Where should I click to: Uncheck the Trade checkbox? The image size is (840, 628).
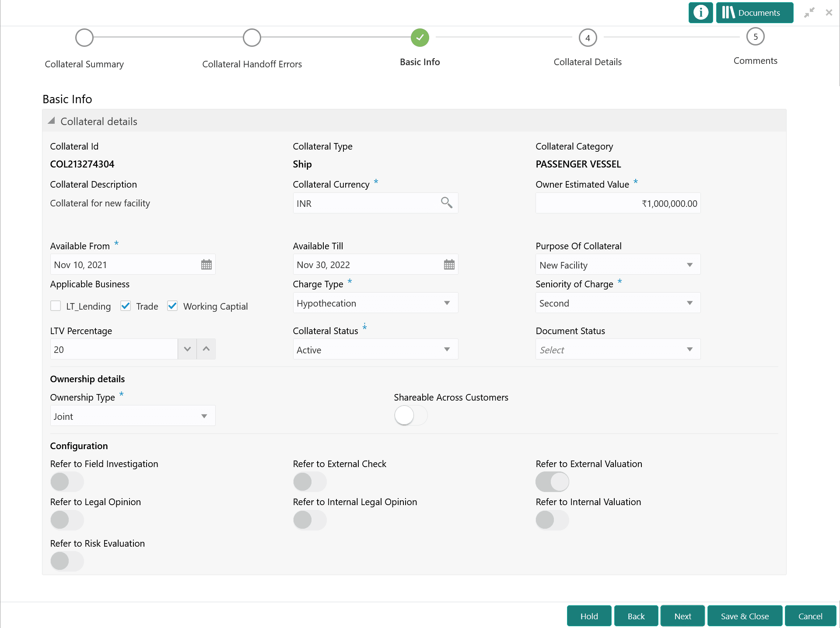126,306
